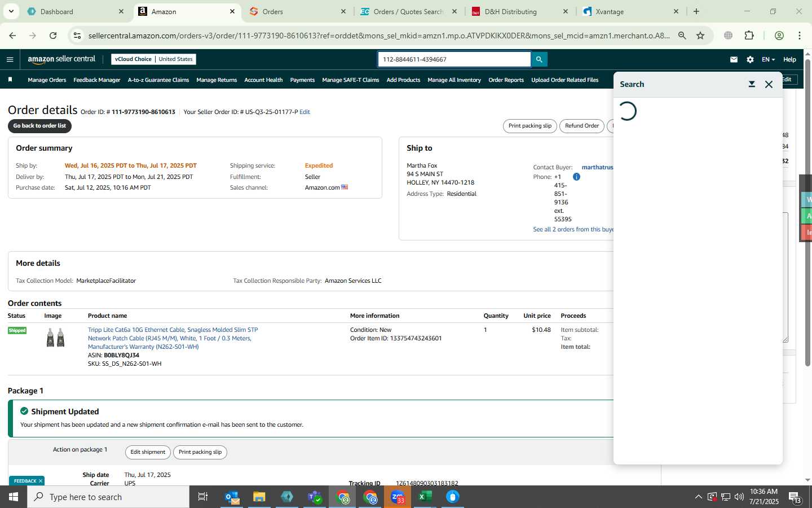The image size is (812, 508).
Task: Open the Seller Central hamburger menu
Action: pos(10,59)
